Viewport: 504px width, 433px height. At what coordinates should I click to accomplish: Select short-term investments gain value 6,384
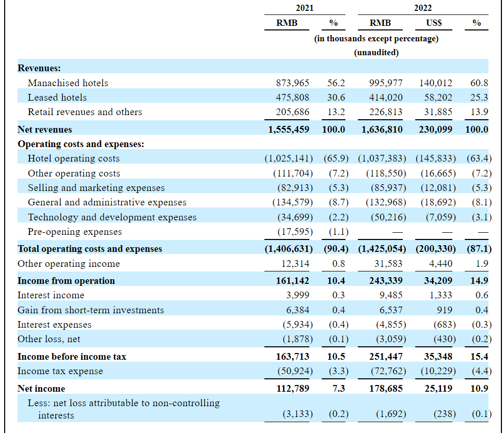click(x=297, y=310)
